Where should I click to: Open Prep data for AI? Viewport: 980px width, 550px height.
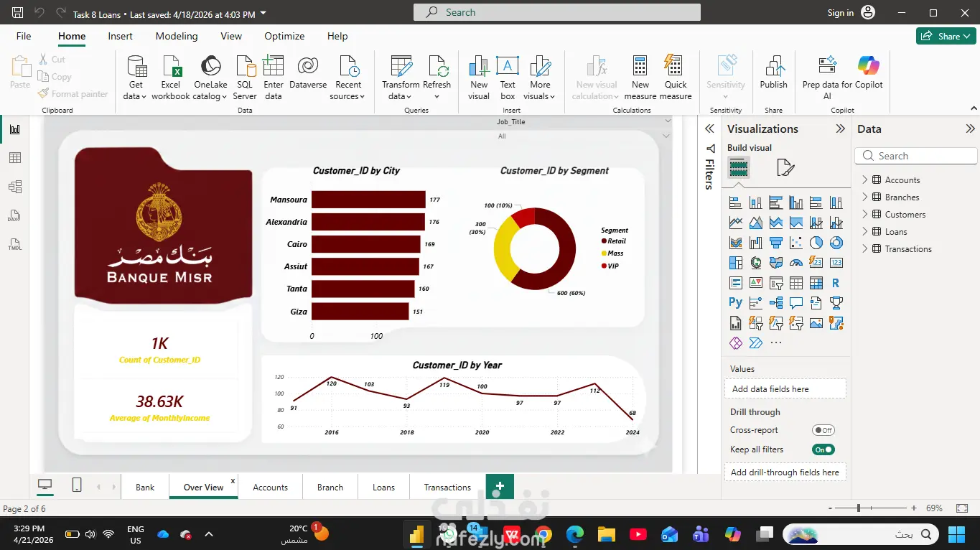tap(828, 78)
